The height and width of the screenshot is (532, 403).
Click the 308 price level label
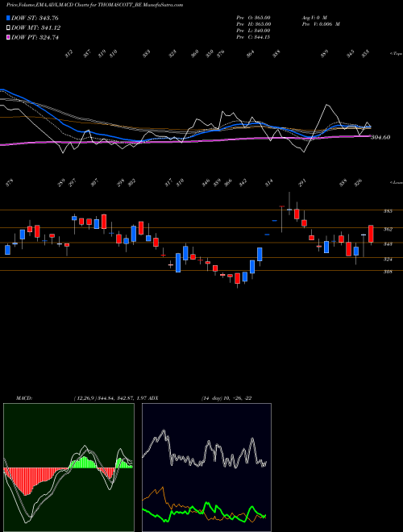[x=388, y=272]
